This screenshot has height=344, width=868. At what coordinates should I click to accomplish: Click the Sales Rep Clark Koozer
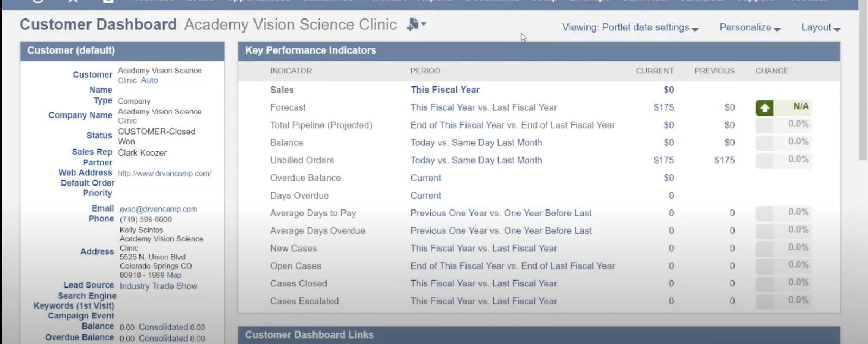[142, 153]
